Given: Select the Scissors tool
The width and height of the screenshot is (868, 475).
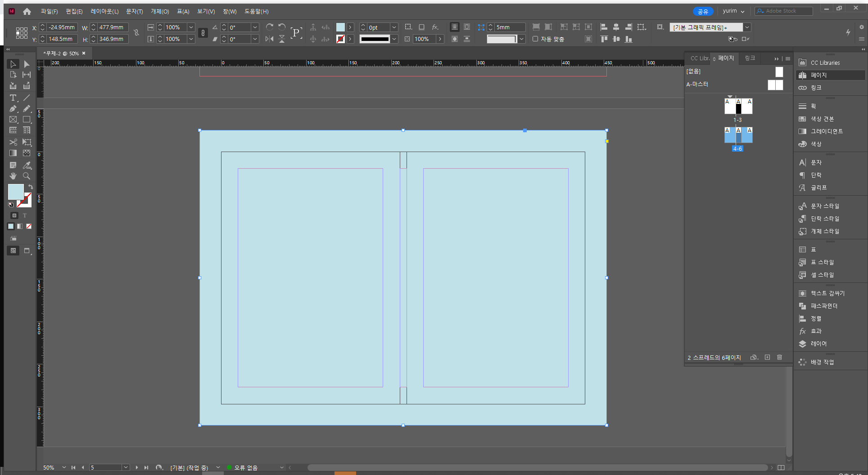Looking at the screenshot, I should (x=13, y=142).
